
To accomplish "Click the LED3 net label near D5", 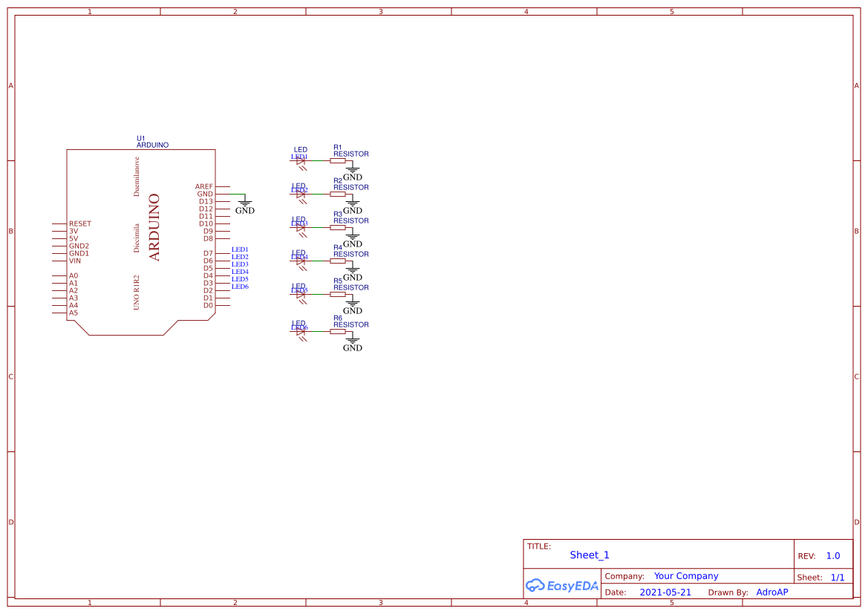I will tap(239, 264).
